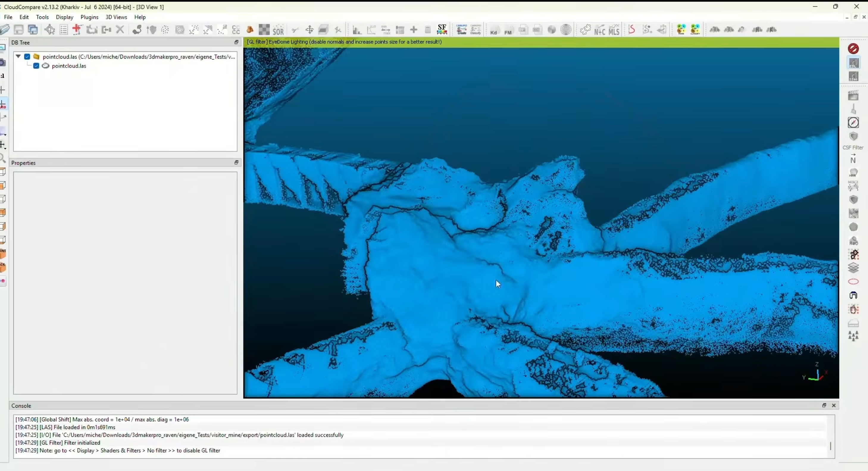Open the Plugins menu
This screenshot has width=868, height=471.
89,17
